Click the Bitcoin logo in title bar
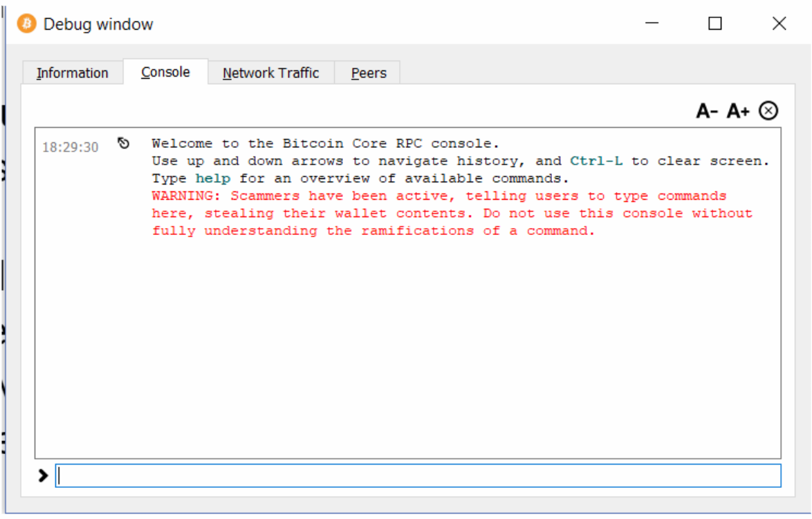 26,23
